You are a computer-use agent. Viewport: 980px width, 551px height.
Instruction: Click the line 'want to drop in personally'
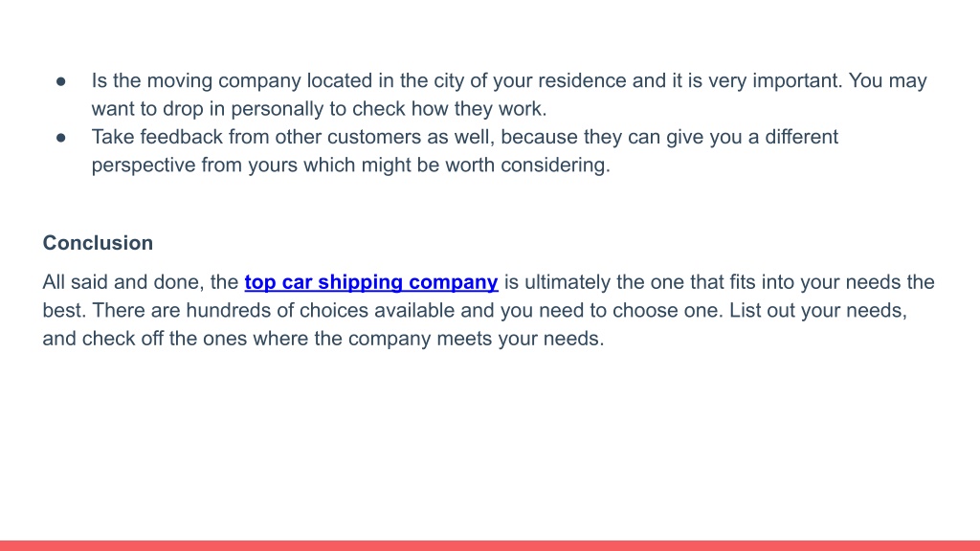point(319,109)
